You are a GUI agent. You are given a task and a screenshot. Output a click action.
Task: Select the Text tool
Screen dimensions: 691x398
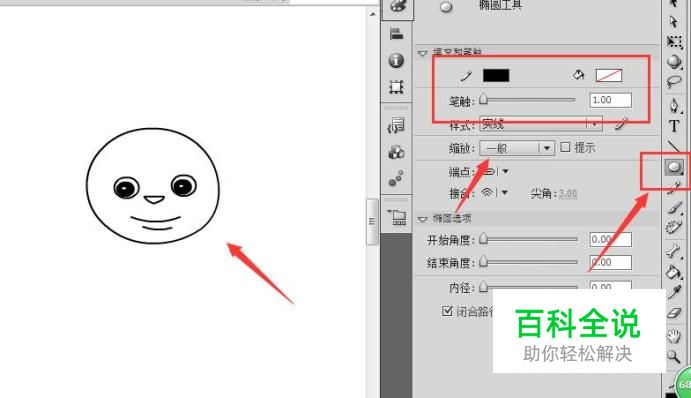click(674, 126)
